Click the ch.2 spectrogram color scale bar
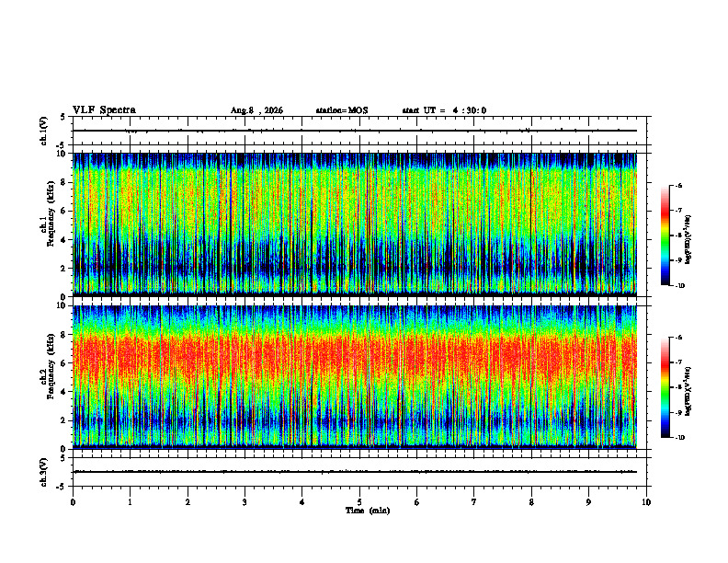Screen dimensions: 728x563 665,387
